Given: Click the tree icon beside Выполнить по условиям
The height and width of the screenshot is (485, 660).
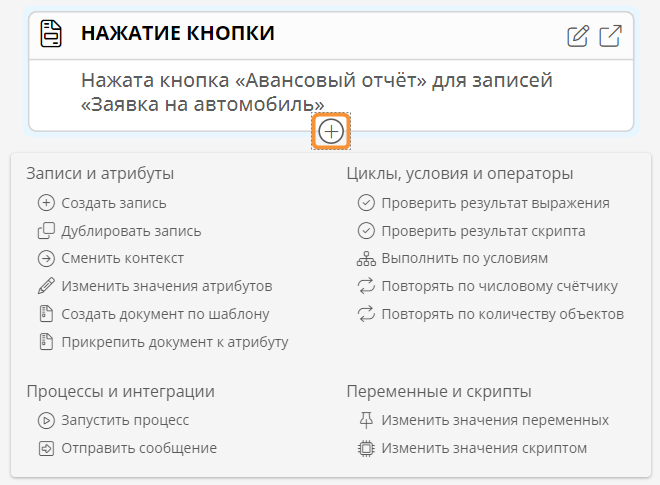Looking at the screenshot, I should (366, 258).
